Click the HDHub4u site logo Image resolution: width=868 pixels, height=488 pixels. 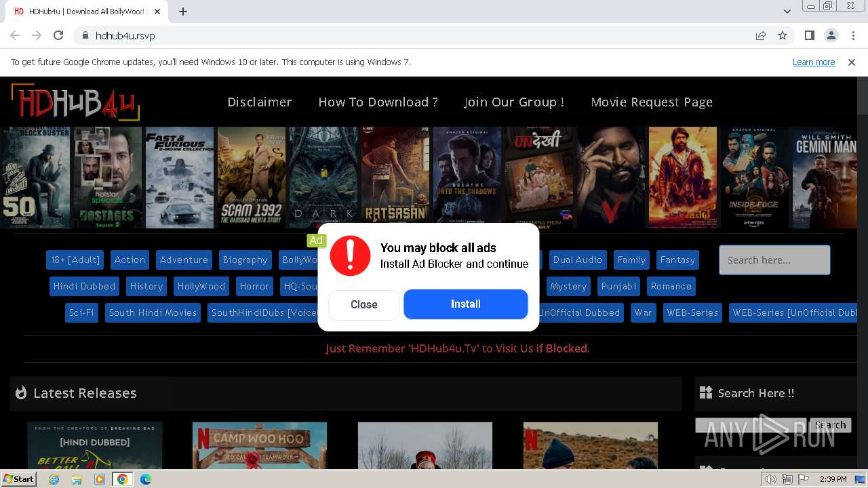pyautogui.click(x=75, y=102)
